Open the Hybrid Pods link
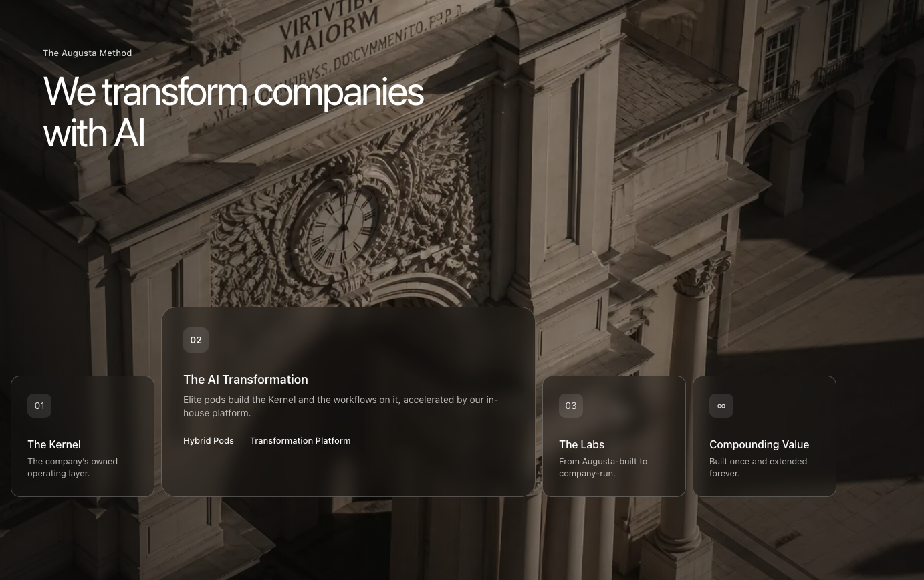Image resolution: width=924 pixels, height=580 pixels. coord(209,441)
